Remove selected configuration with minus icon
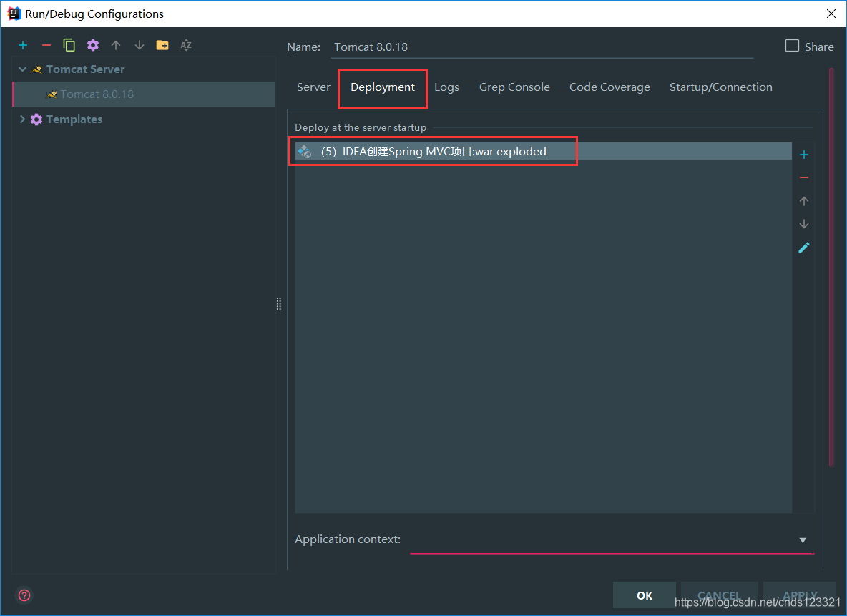 click(x=46, y=45)
